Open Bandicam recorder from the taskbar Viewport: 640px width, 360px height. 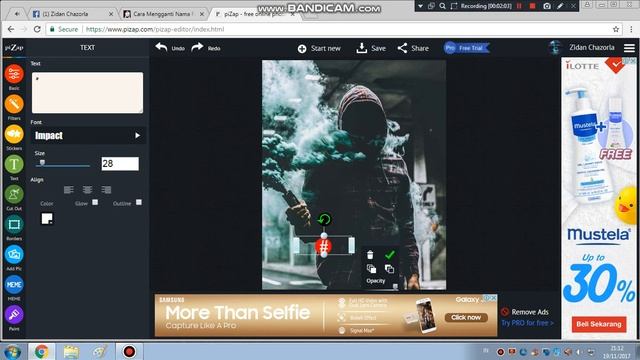pos(129,351)
